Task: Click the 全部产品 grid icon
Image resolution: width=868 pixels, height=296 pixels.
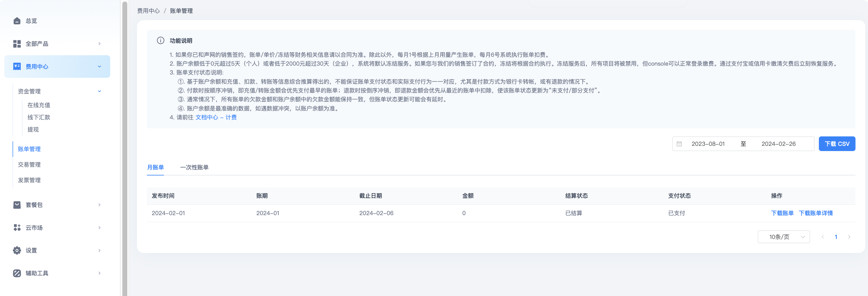Action: 17,44
